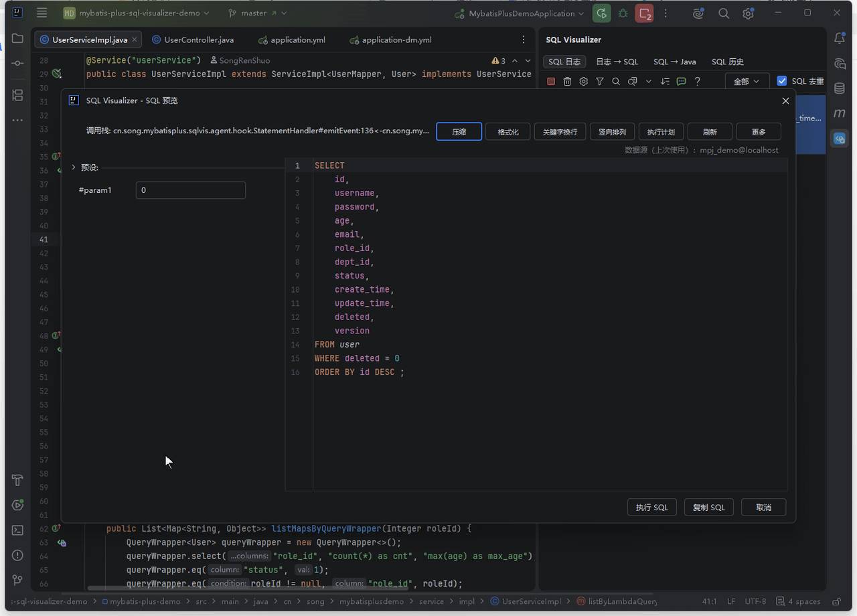Focus the #param1 input field
Viewport: 857px width, 616px height.
point(191,190)
